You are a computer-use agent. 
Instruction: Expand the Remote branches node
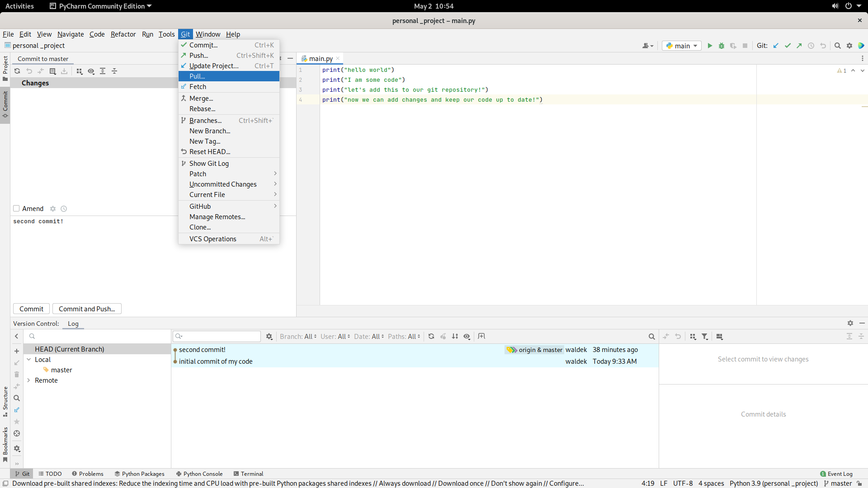29,380
